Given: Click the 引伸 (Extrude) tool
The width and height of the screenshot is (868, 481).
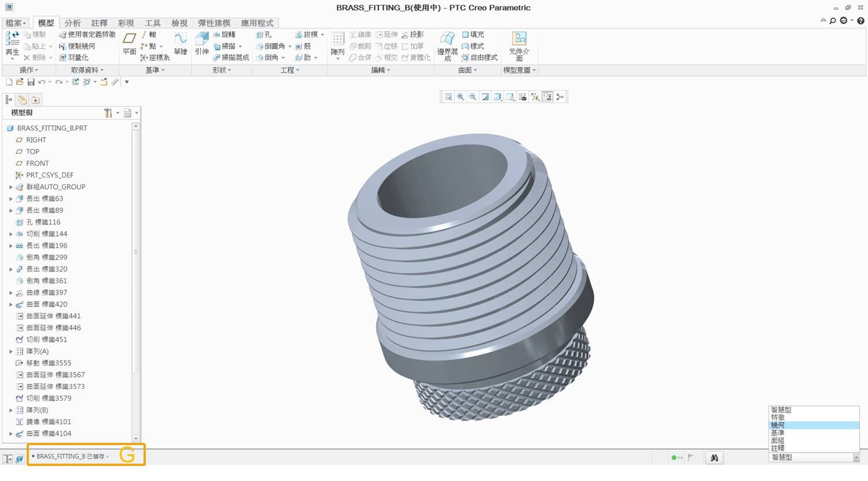Looking at the screenshot, I should (201, 44).
